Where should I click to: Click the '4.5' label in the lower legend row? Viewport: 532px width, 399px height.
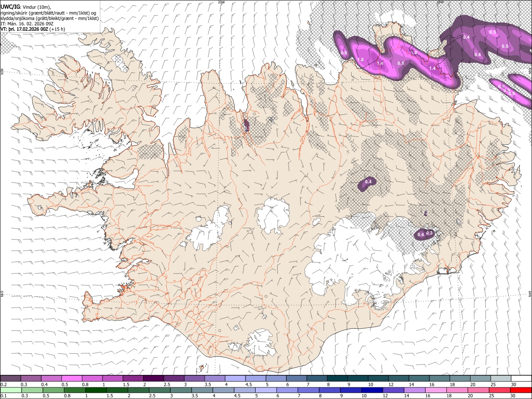tap(236, 396)
